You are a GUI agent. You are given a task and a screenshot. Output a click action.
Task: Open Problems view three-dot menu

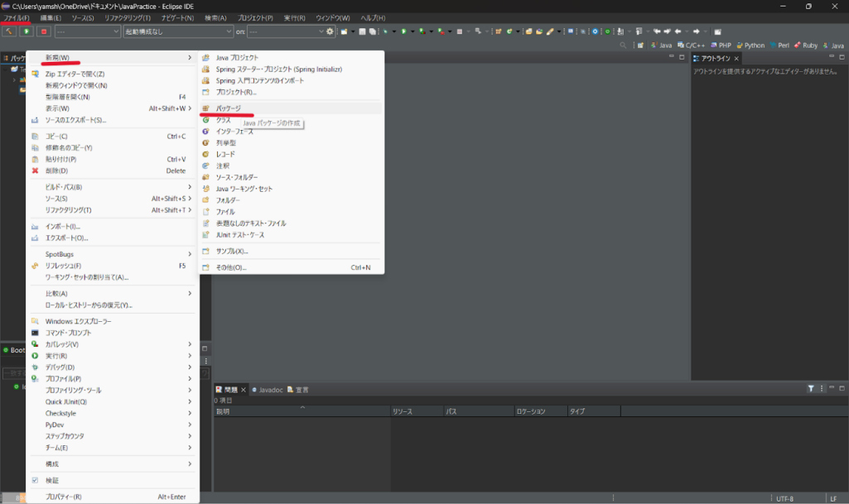coord(822,388)
